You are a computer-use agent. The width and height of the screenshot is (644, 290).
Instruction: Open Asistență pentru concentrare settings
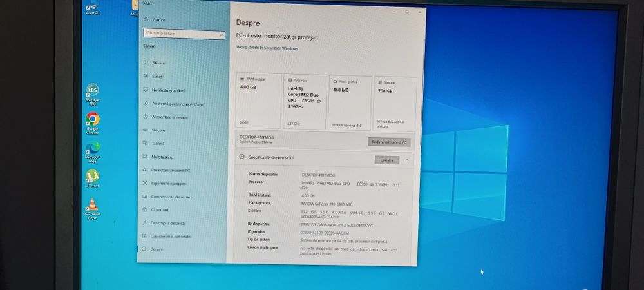[x=178, y=104]
